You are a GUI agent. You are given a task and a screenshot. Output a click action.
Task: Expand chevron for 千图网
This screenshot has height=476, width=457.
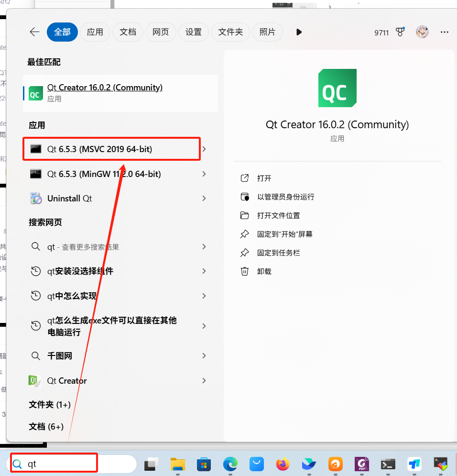[204, 355]
